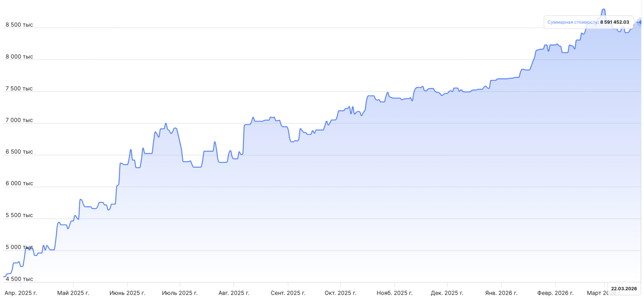
Task: Click the 6 000 тыс value label
Action: (x=19, y=183)
